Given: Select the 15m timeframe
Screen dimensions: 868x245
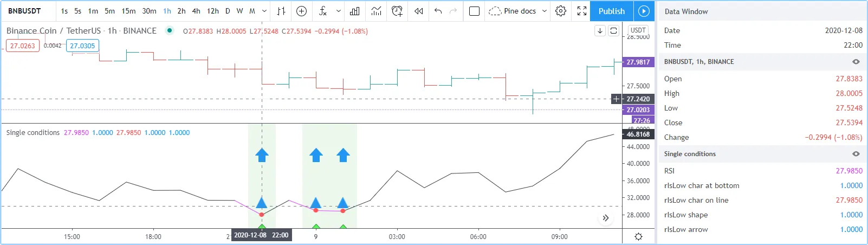Looking at the screenshot, I should (x=128, y=11).
